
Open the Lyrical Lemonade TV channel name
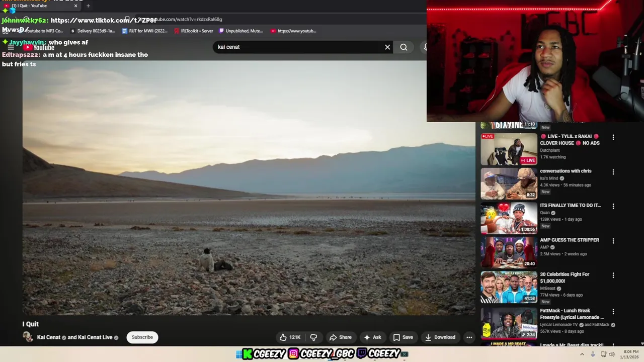tap(558, 325)
